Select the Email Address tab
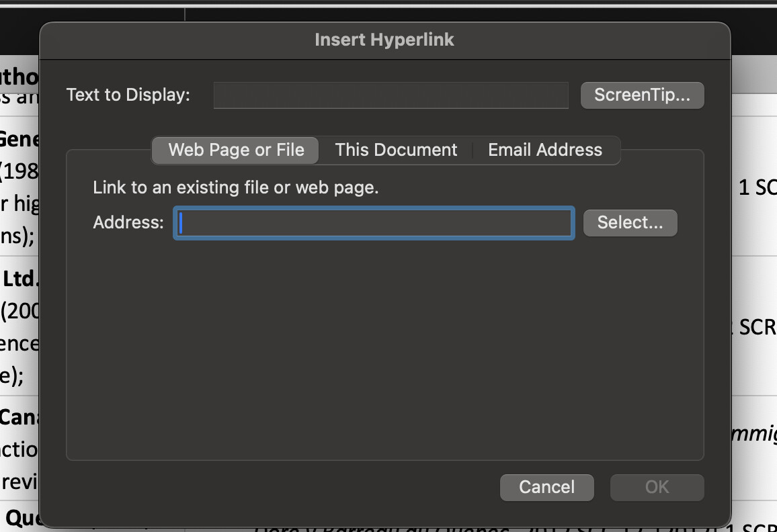777x532 pixels. [x=544, y=150]
